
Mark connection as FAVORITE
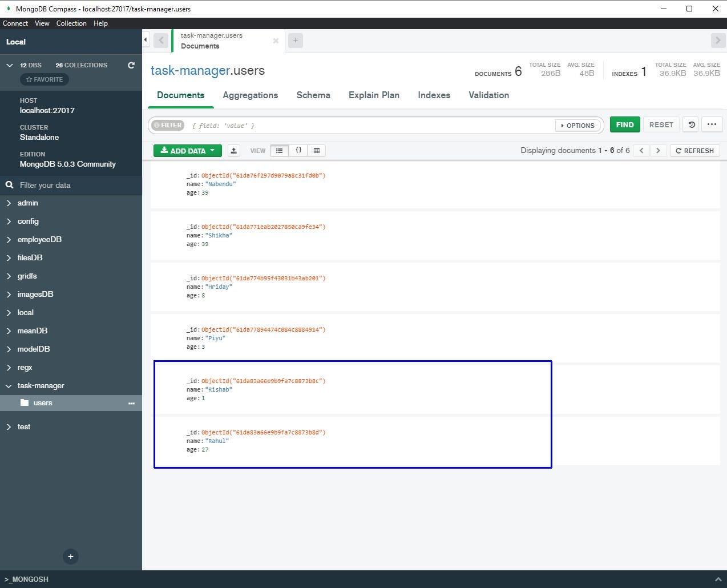tap(45, 79)
